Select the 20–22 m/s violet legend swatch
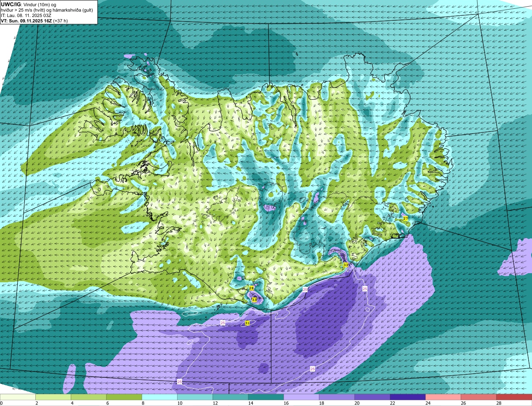This screenshot has height=406, width=532. pos(372,397)
